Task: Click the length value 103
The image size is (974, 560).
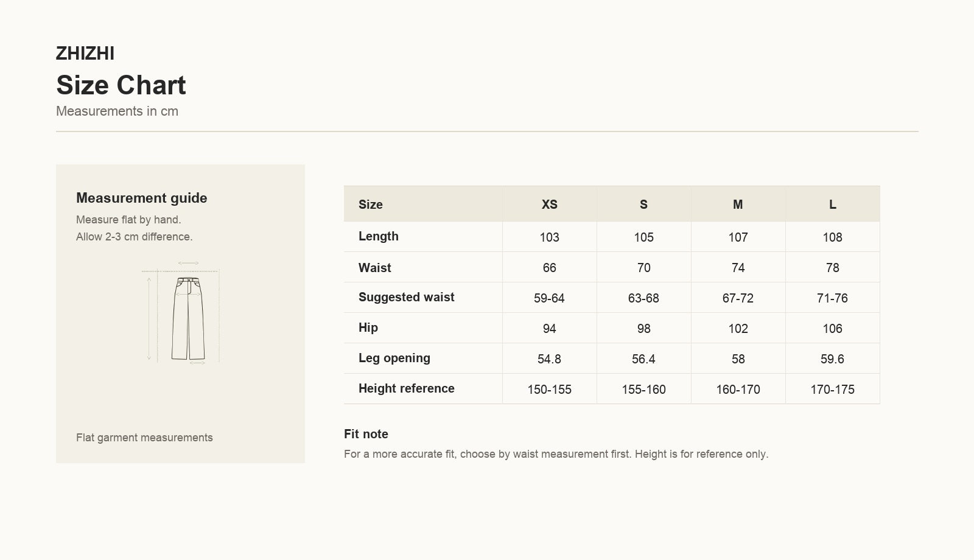Action: point(549,237)
